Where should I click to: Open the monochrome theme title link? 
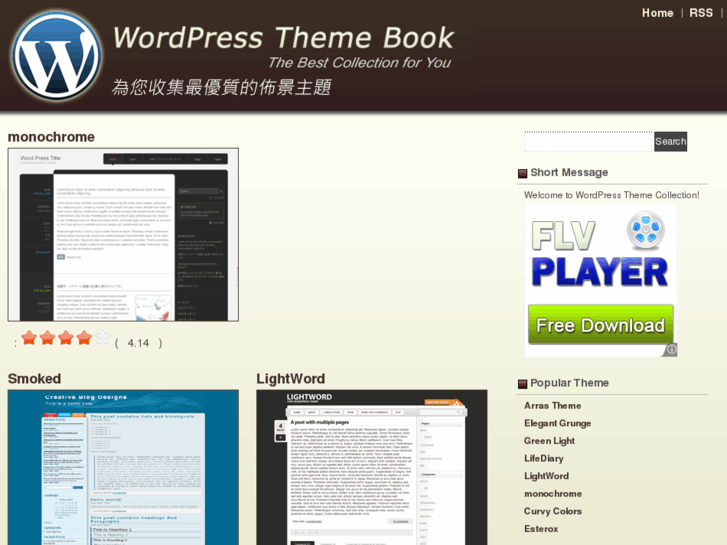[x=51, y=137]
